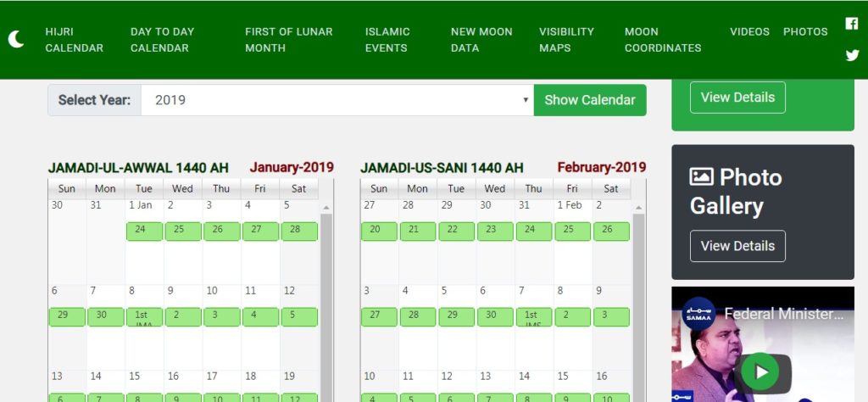Click the Photo Gallery card title
Screen dimensions: 868x402
point(737,192)
